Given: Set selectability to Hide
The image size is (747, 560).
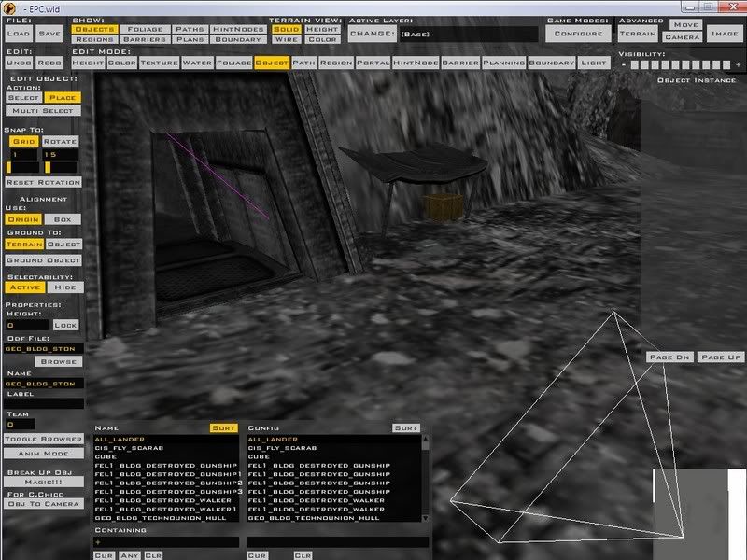Looking at the screenshot, I should (x=64, y=287).
